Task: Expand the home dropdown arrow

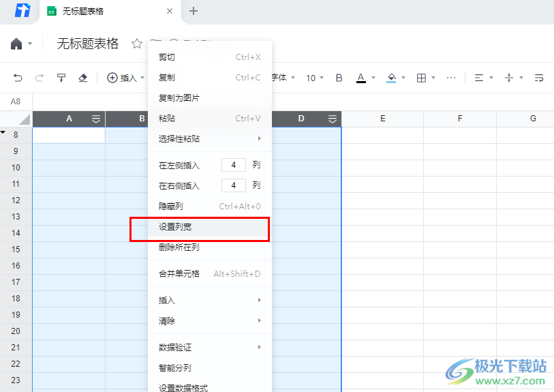Action: (x=30, y=44)
